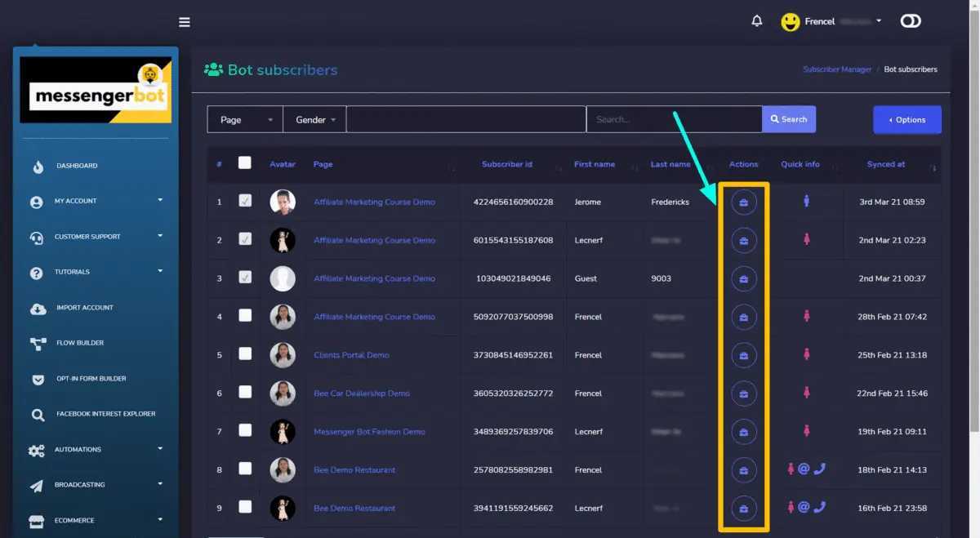Viewport: 980px width, 538px height.
Task: Toggle the switch icon beside the Frencel profile
Action: (x=911, y=21)
